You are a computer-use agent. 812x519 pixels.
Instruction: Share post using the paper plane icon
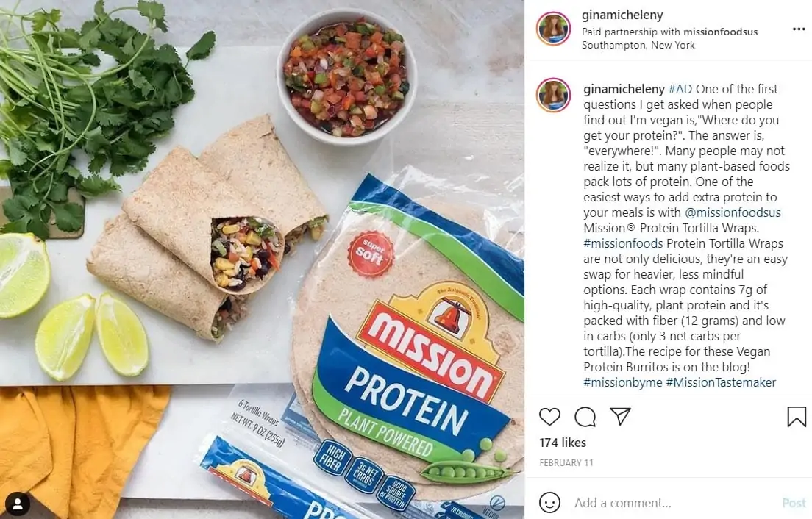pos(620,416)
